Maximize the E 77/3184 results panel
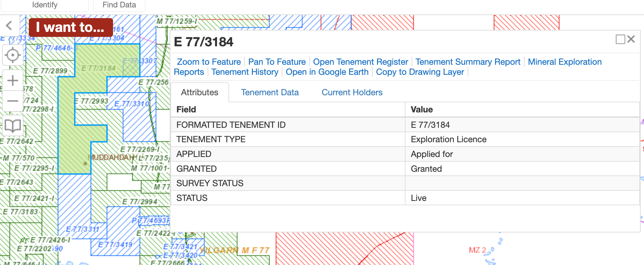This screenshot has height=265, width=644. (620, 39)
